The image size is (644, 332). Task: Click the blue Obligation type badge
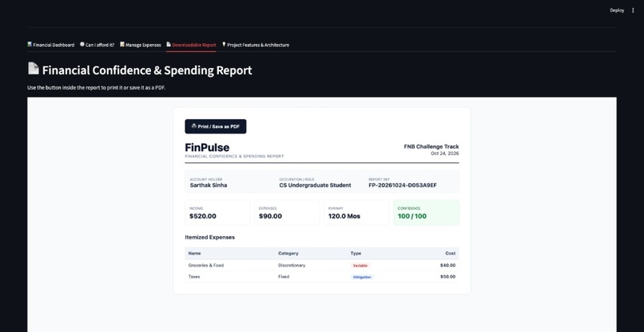[362, 277]
